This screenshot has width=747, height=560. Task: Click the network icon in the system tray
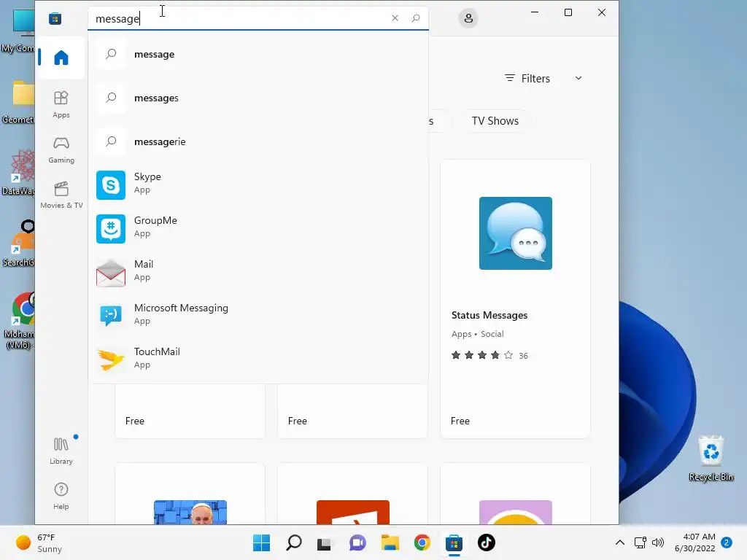pyautogui.click(x=640, y=542)
